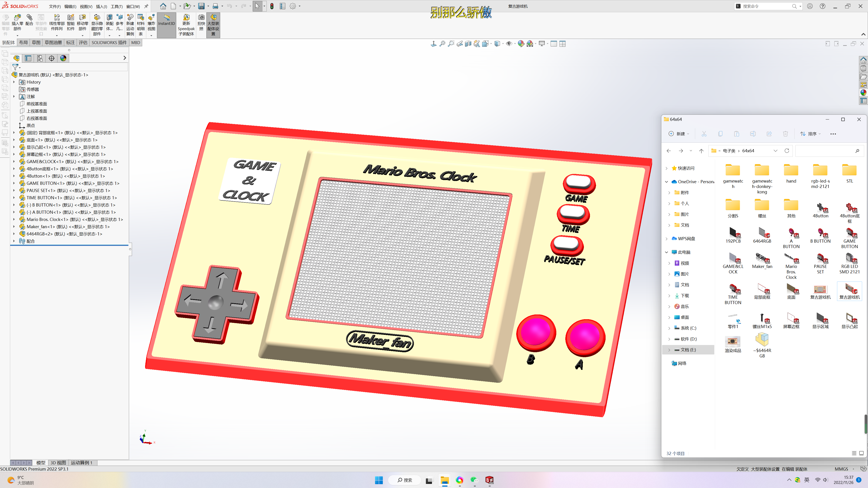Image resolution: width=868 pixels, height=488 pixels.
Task: Expand the History node in feature tree
Action: (14, 82)
